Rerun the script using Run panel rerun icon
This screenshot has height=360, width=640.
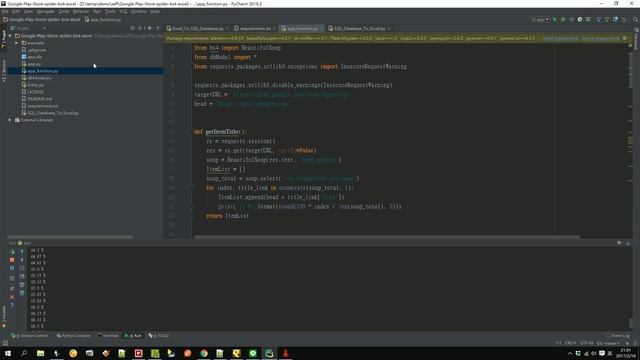pyautogui.click(x=12, y=251)
